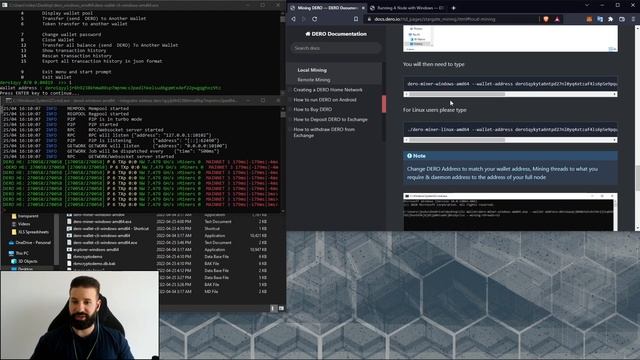640x360 pixels.
Task: Open Brave Rewards triangle icon
Action: pos(557,19)
